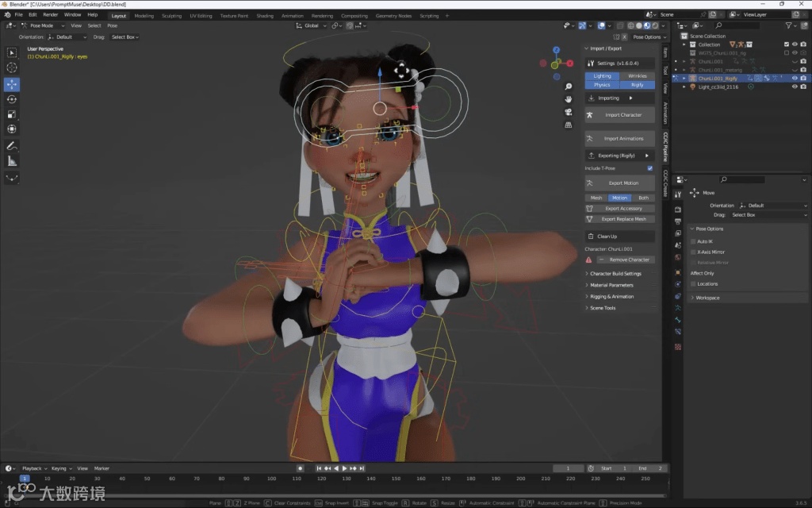Open the Drag Select Box dropdown in properties
The height and width of the screenshot is (508, 812).
point(768,215)
